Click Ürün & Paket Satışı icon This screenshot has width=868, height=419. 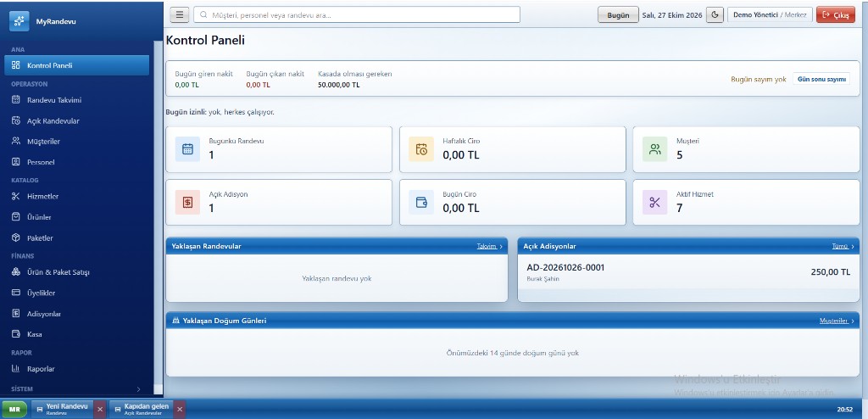pyautogui.click(x=15, y=272)
